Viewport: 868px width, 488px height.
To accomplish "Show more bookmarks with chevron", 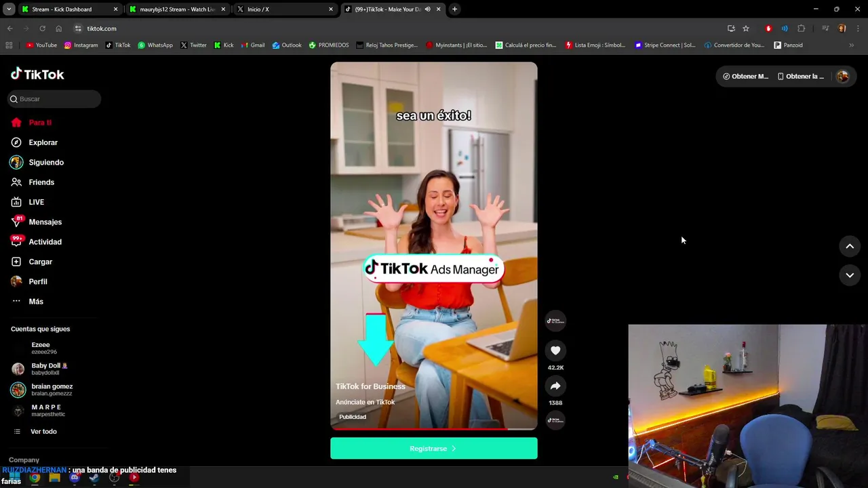I will (x=852, y=45).
